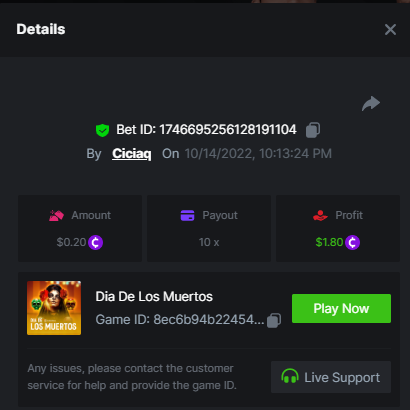Click the purple coin beside $0.20
Viewport: 410px width, 410px height.
[95, 242]
